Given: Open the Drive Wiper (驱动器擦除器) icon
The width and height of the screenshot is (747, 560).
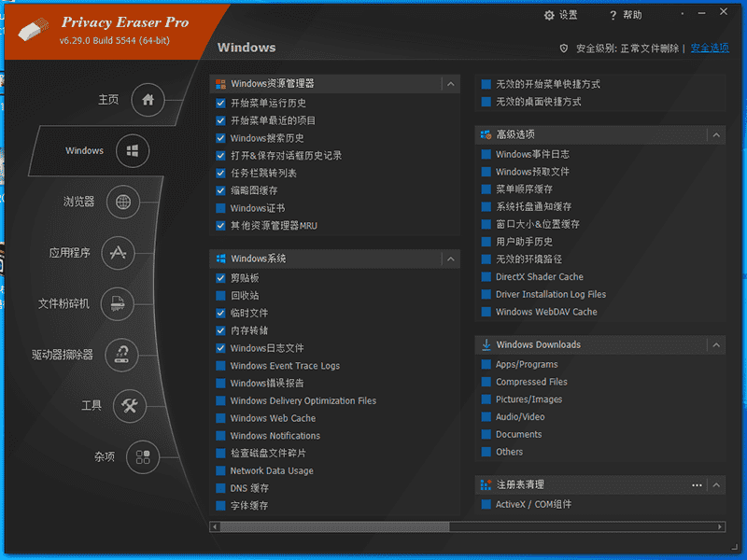Looking at the screenshot, I should 122,355.
